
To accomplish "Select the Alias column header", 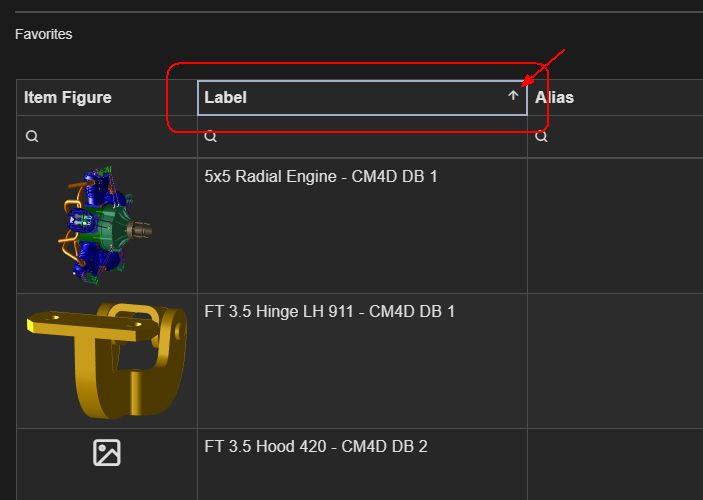I will [554, 97].
